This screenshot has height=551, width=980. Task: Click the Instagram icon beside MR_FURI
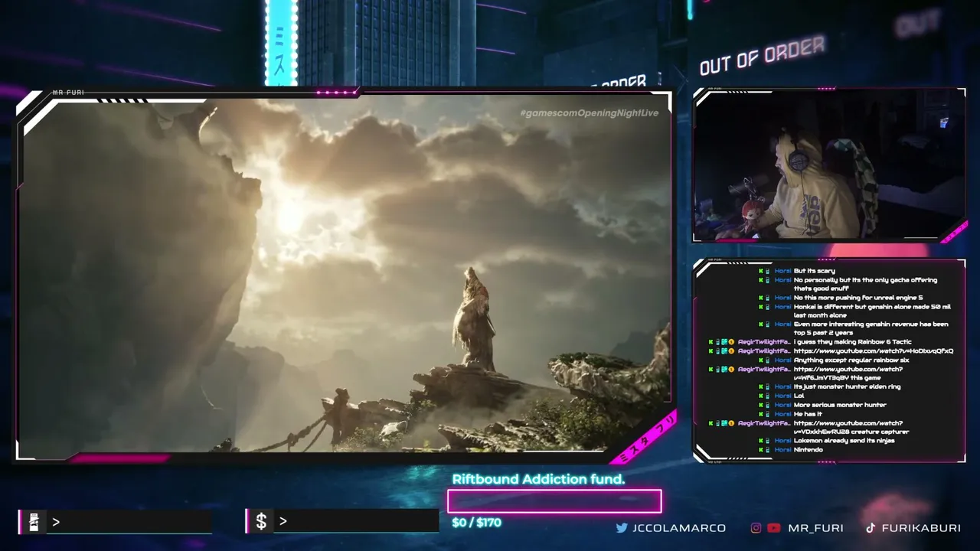(756, 528)
